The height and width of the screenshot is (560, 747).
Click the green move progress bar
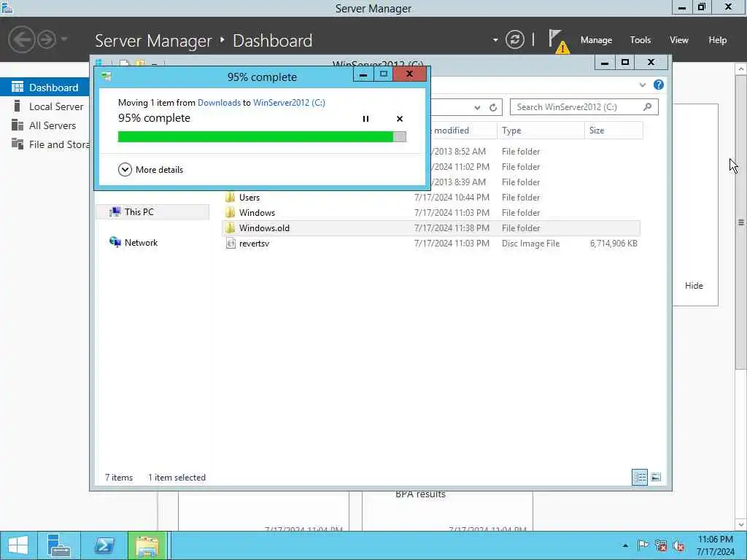coord(262,137)
